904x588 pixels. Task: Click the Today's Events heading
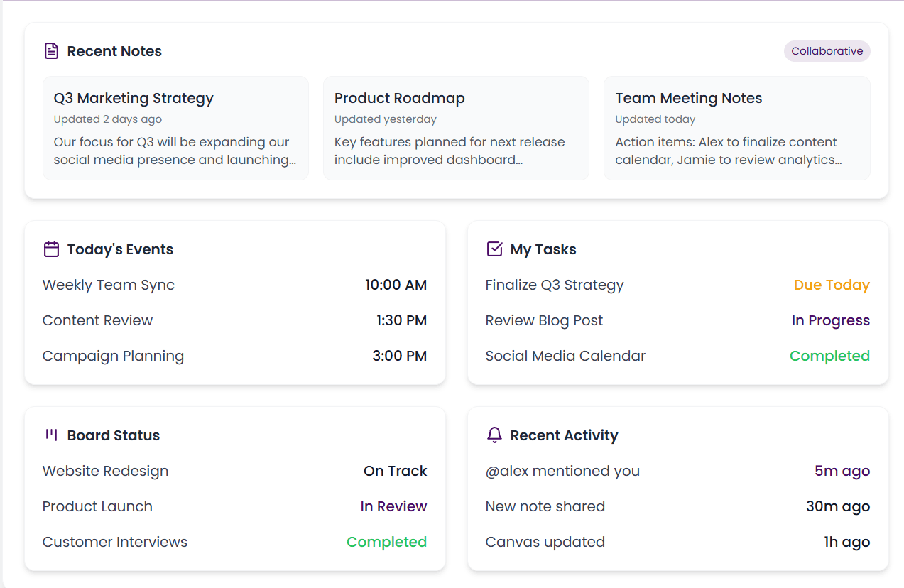(x=120, y=249)
